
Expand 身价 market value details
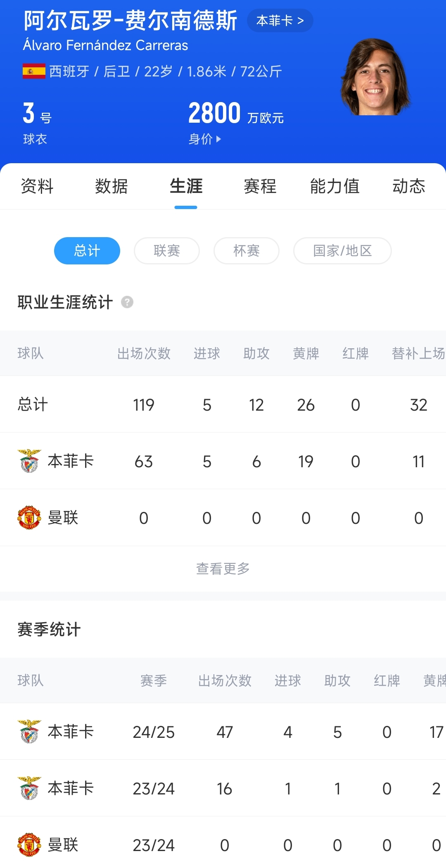click(x=205, y=139)
